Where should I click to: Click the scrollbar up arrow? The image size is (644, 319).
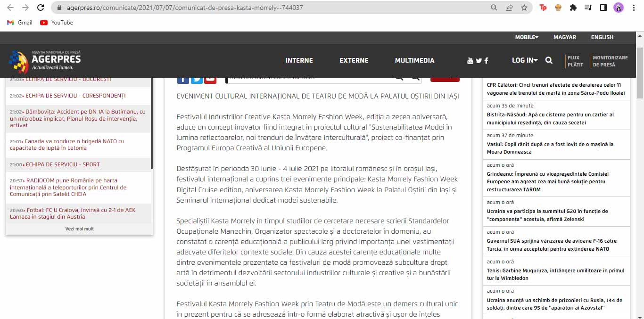pyautogui.click(x=640, y=35)
